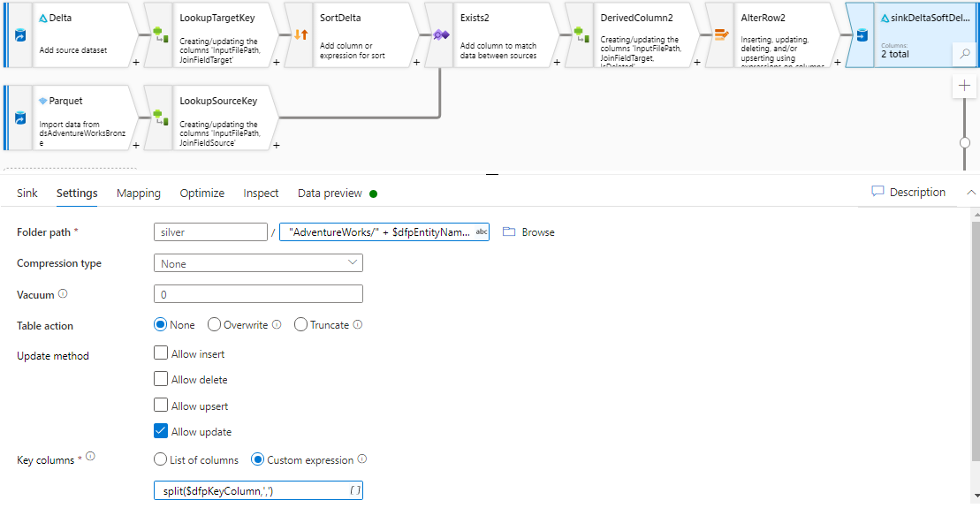Open the Optimize tab
This screenshot has height=508, width=980.
coord(201,193)
